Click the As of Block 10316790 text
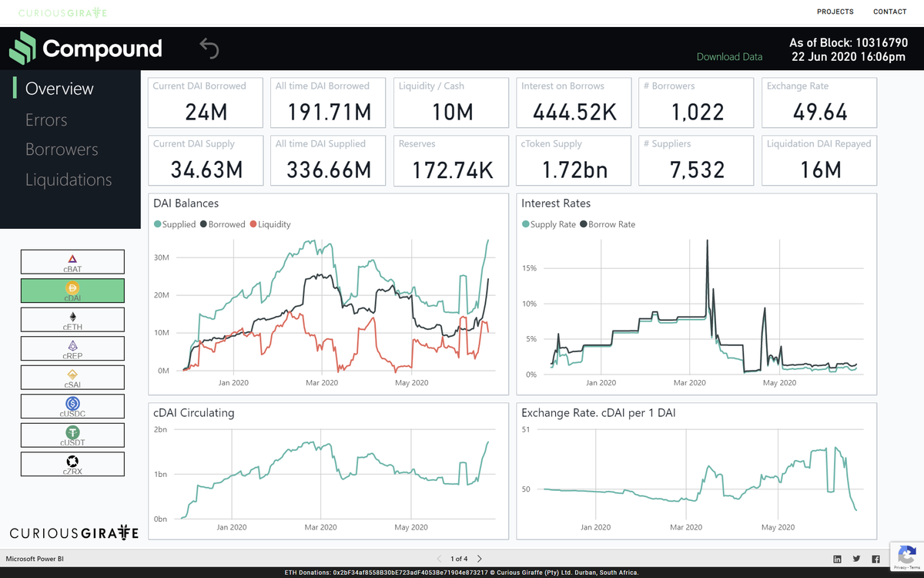924x578 pixels. click(x=848, y=42)
